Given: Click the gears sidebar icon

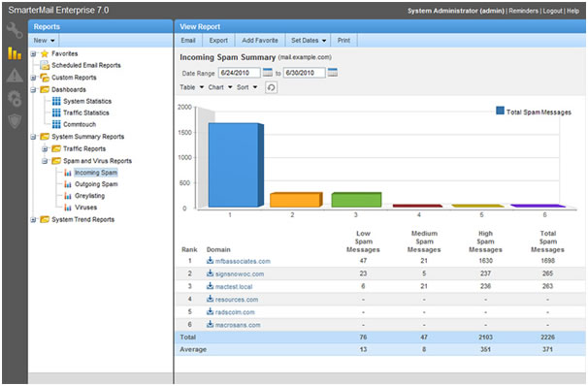Looking at the screenshot, I should pos(15,99).
